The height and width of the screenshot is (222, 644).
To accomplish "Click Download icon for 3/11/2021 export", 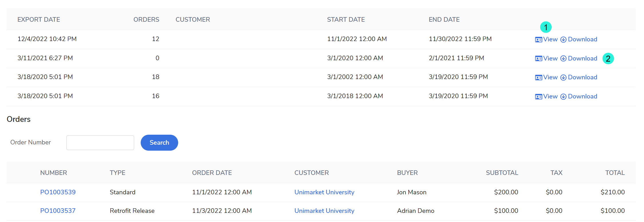I will coord(563,58).
